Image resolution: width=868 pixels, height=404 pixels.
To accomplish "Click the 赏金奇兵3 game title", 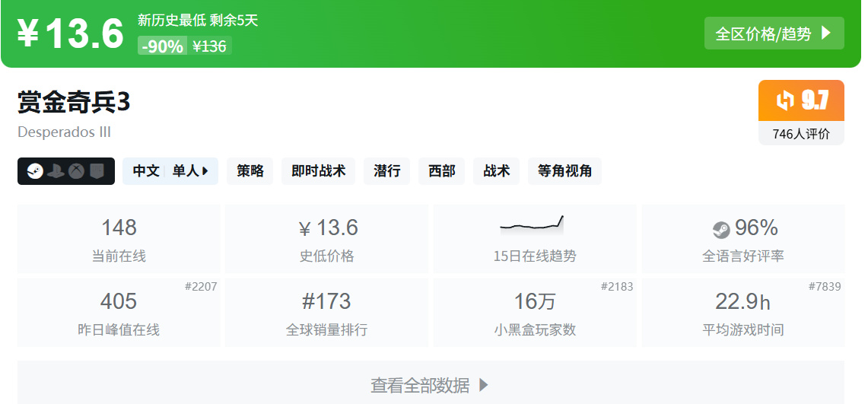I will 74,103.
